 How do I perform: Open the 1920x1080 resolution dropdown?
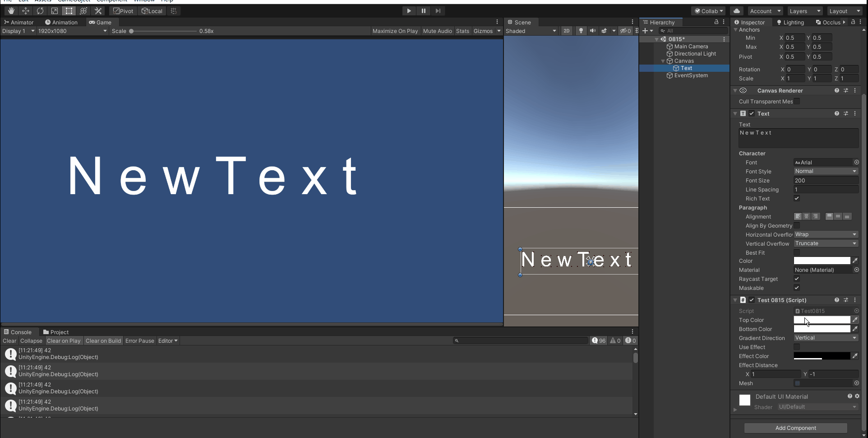pyautogui.click(x=72, y=31)
